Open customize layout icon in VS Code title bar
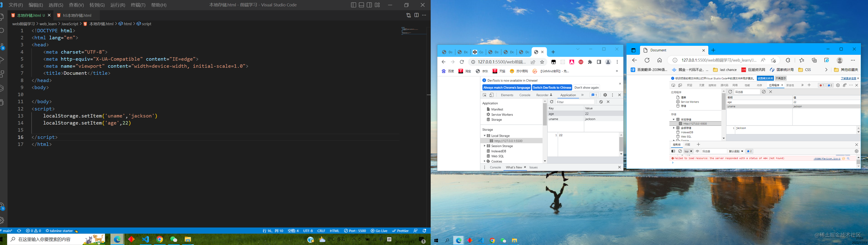 tap(377, 5)
